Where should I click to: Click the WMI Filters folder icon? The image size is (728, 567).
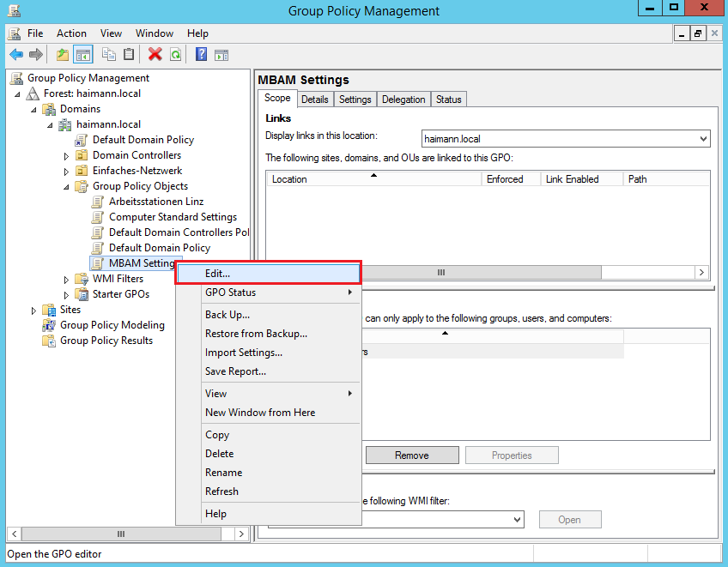click(82, 279)
